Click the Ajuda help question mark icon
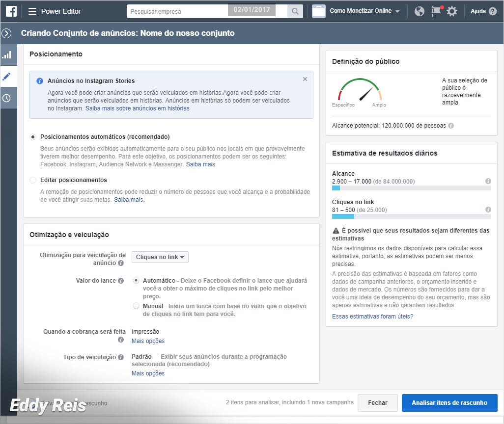This screenshot has height=424, width=504. point(492,11)
